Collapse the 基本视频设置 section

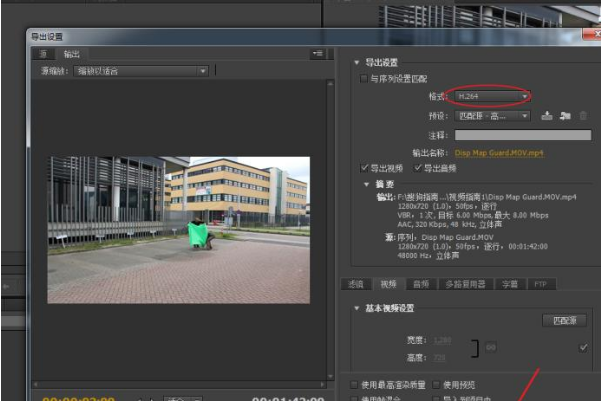357,308
